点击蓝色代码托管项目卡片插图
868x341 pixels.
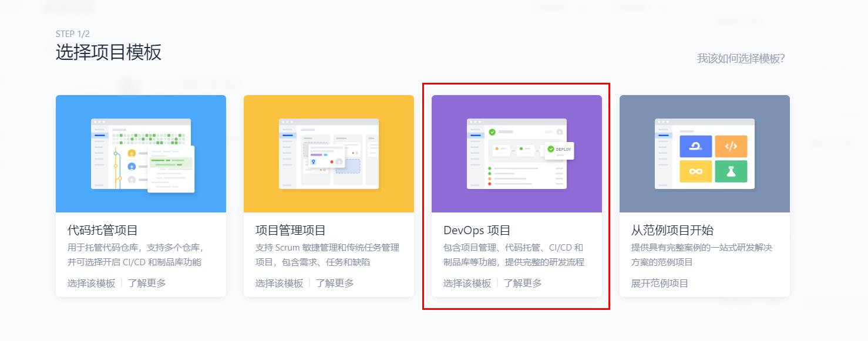coord(140,154)
